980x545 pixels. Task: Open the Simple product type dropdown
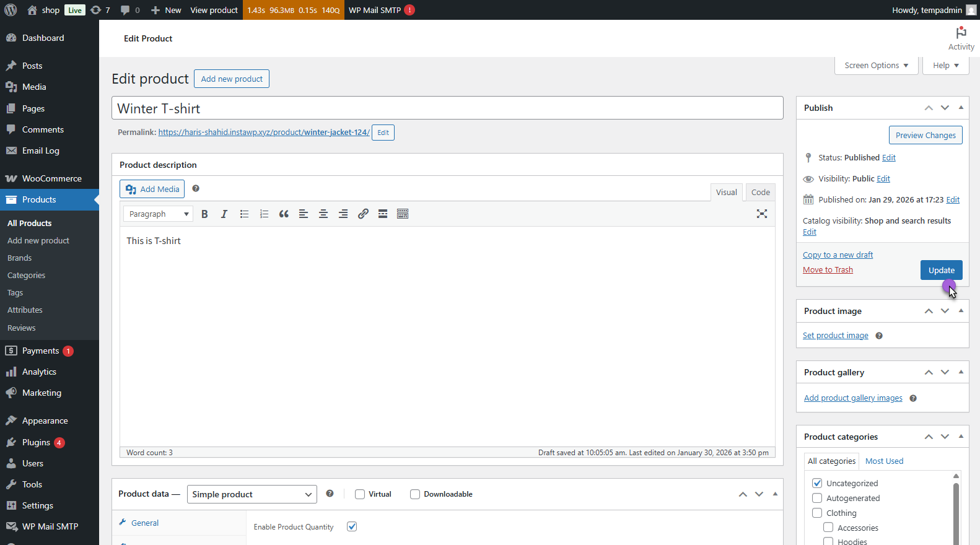click(x=252, y=494)
